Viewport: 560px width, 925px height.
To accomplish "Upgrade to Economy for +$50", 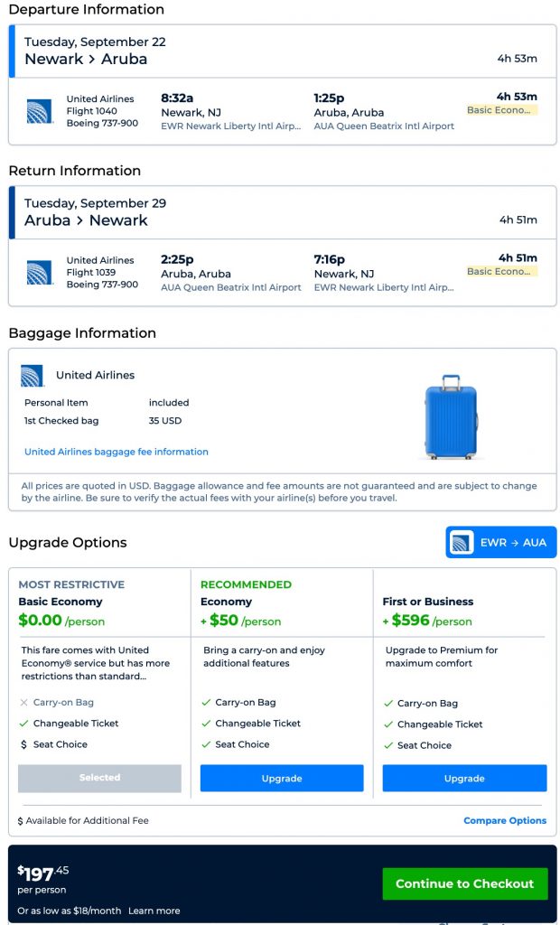I will pos(282,778).
